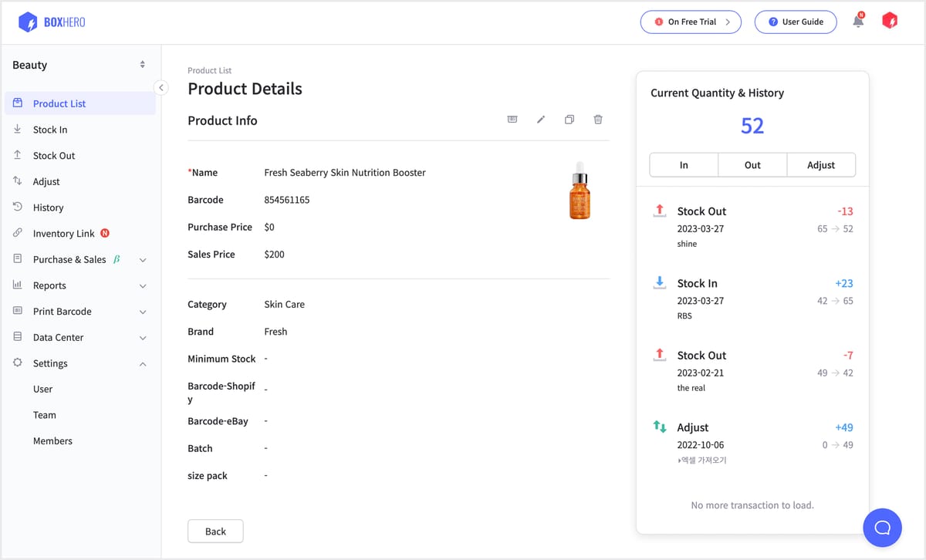Click the Back button

pos(215,531)
